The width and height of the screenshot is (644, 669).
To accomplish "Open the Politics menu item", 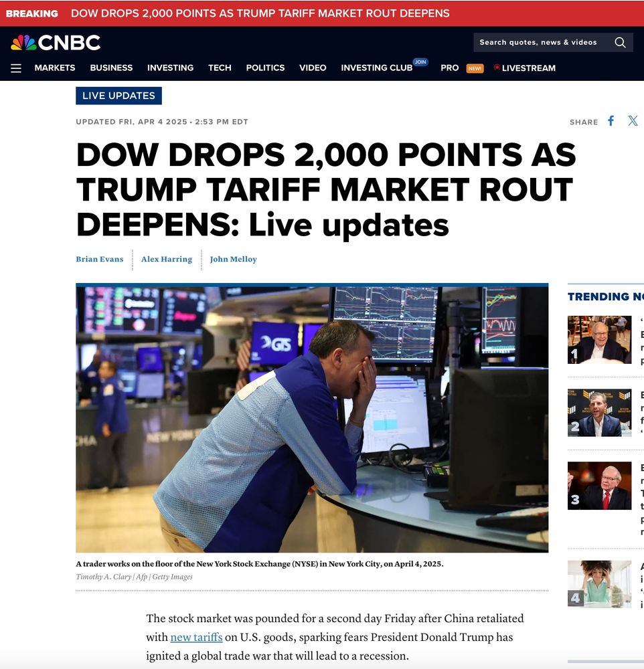I will 265,68.
